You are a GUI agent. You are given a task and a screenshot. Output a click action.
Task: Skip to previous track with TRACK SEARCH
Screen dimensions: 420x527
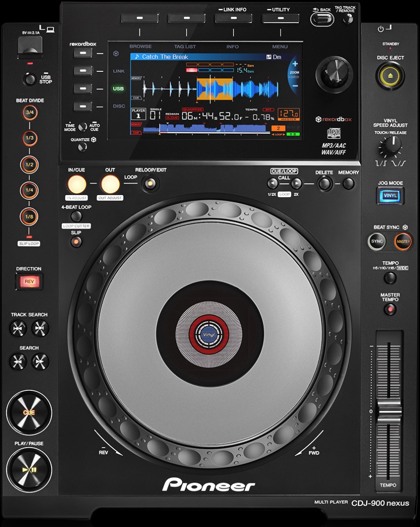(18, 328)
